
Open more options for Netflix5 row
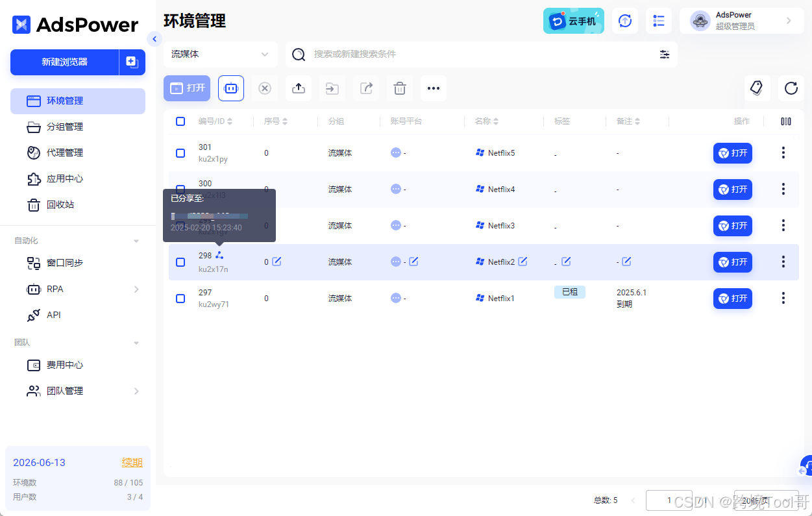783,153
